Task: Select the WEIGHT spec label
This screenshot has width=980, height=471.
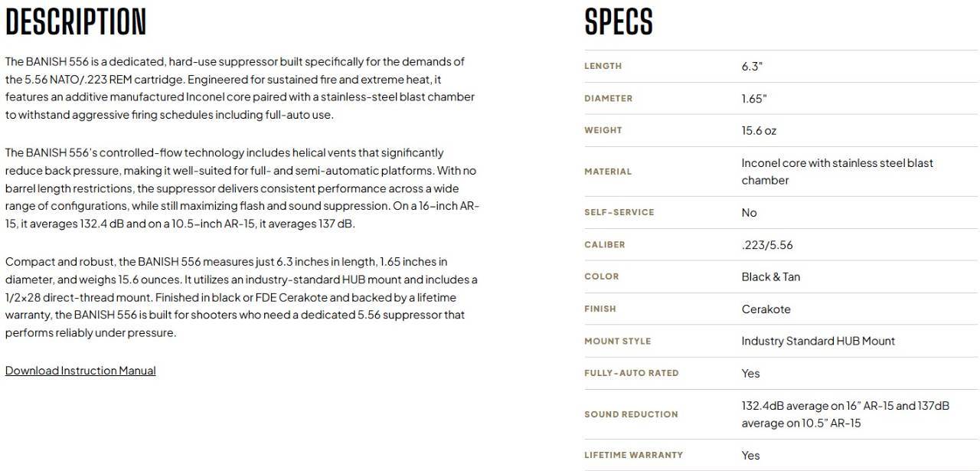Action: pyautogui.click(x=603, y=131)
